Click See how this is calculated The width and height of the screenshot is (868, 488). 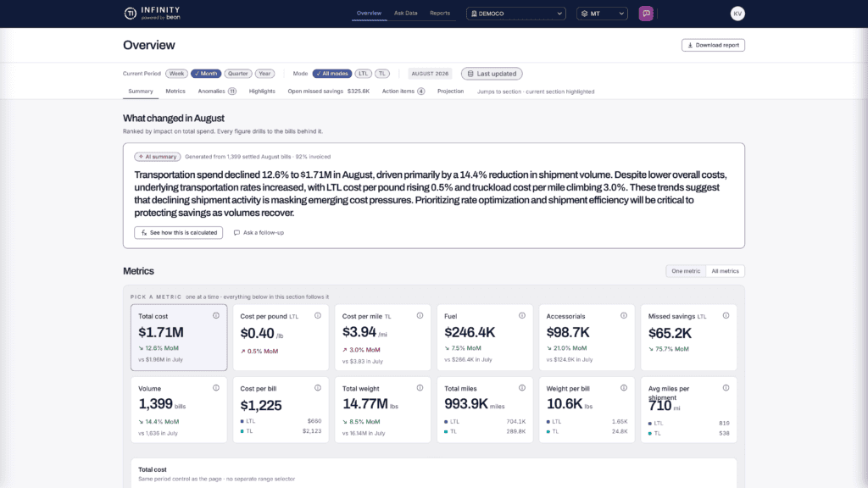[178, 233]
